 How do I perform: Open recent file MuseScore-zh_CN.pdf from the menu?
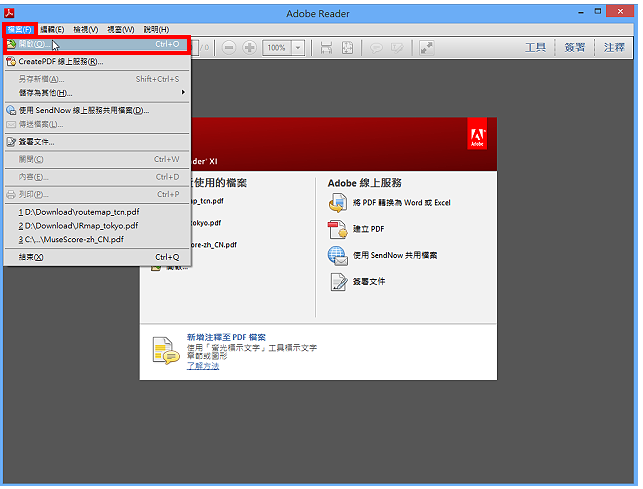pos(97,239)
